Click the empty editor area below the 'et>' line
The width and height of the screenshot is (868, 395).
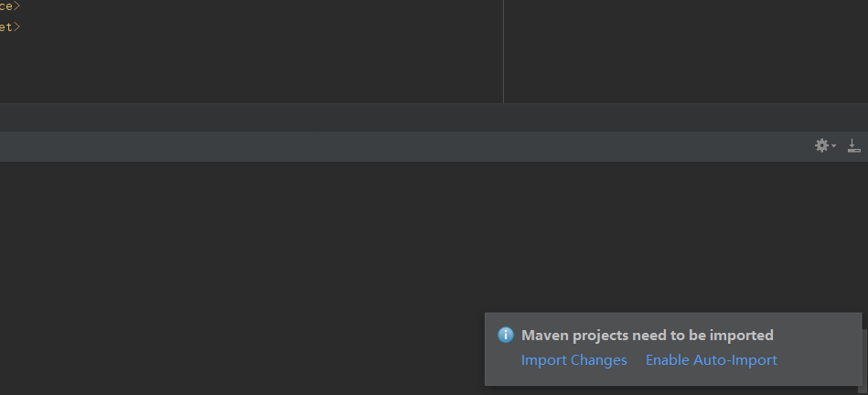pos(249,69)
